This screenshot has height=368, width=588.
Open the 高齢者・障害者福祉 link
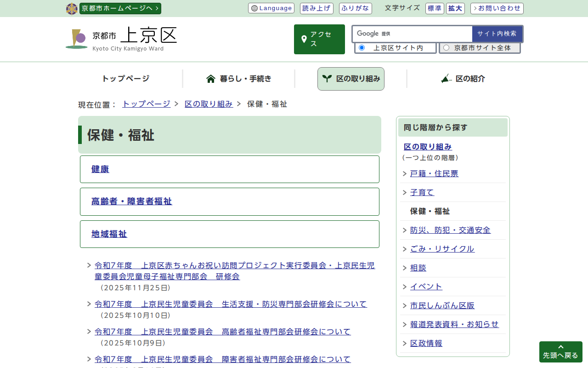coord(131,201)
